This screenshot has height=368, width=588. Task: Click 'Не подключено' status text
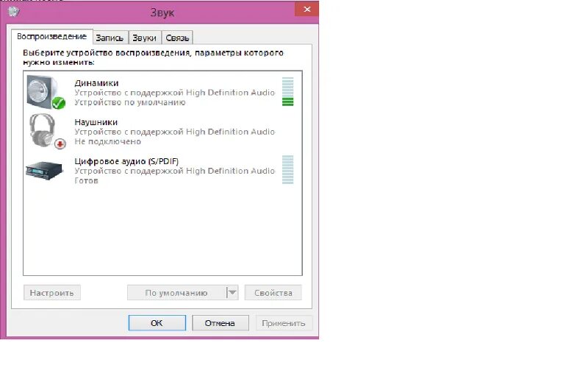[107, 141]
